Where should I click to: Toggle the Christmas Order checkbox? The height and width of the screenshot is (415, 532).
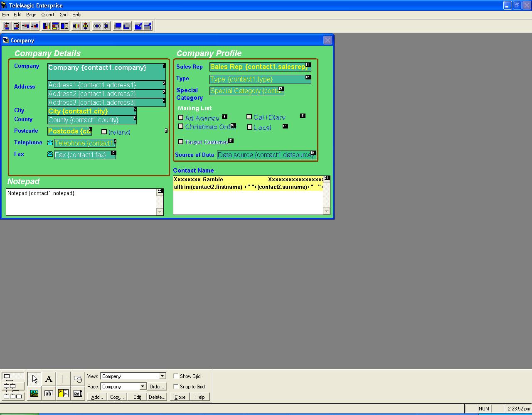[x=181, y=126]
